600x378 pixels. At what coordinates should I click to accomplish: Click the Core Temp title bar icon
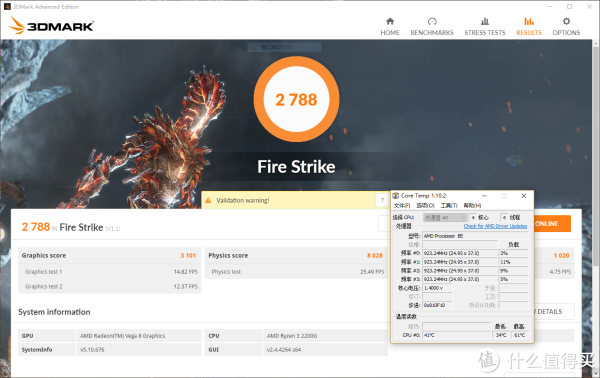(x=396, y=196)
